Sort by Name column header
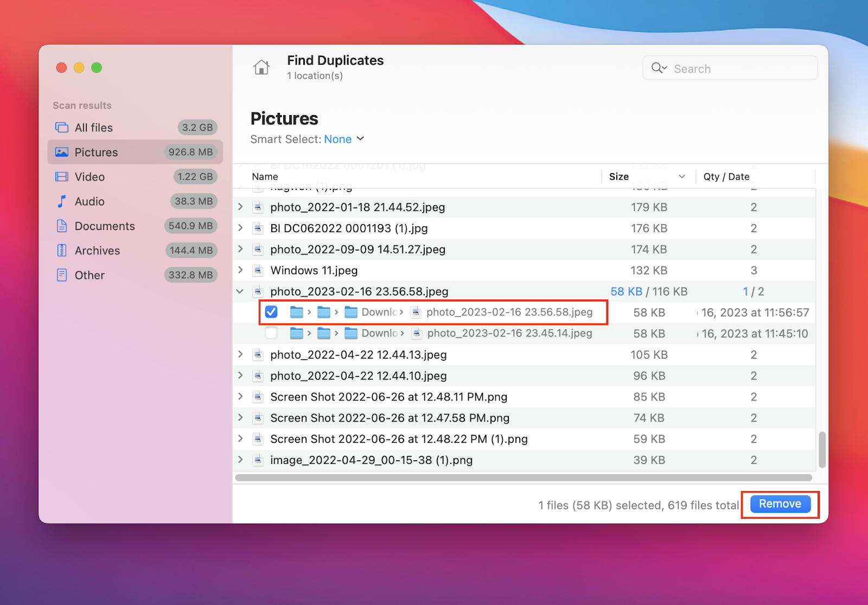Image resolution: width=868 pixels, height=605 pixels. [265, 176]
